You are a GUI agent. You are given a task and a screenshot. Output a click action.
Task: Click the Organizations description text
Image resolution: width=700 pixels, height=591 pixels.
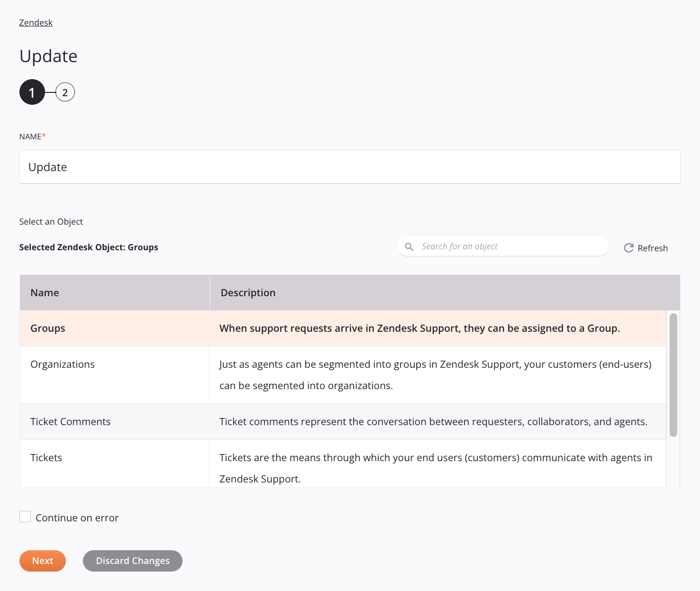coord(435,375)
